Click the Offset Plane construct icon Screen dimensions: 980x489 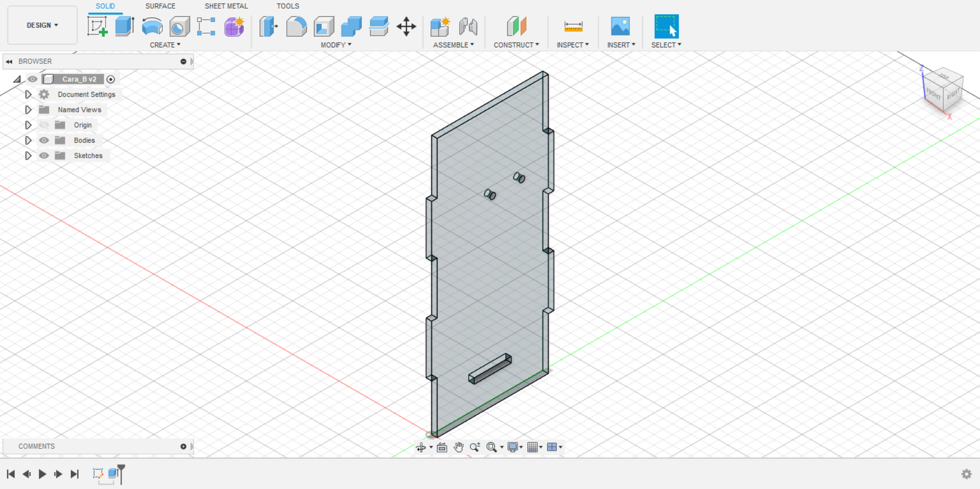coord(517,26)
